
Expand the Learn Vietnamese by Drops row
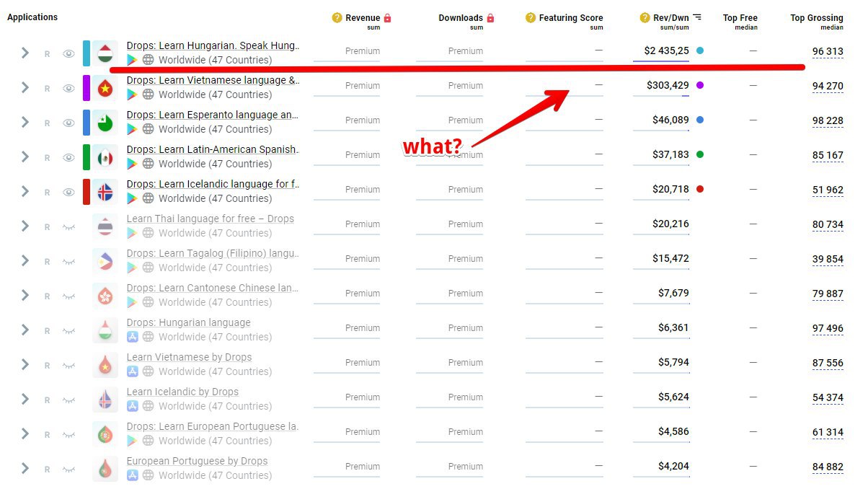click(x=25, y=364)
